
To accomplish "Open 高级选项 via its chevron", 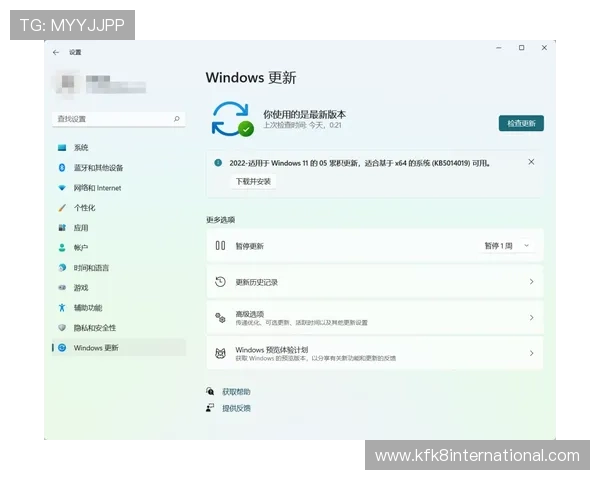I will coord(532,318).
